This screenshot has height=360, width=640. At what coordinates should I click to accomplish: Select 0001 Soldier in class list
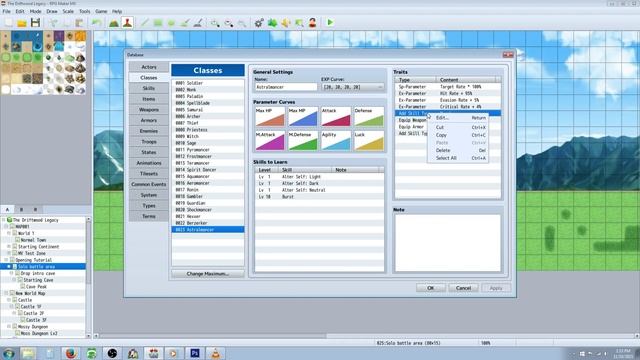208,83
